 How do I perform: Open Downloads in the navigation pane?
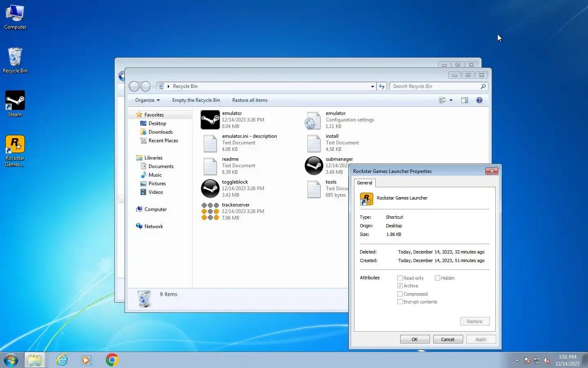(160, 132)
